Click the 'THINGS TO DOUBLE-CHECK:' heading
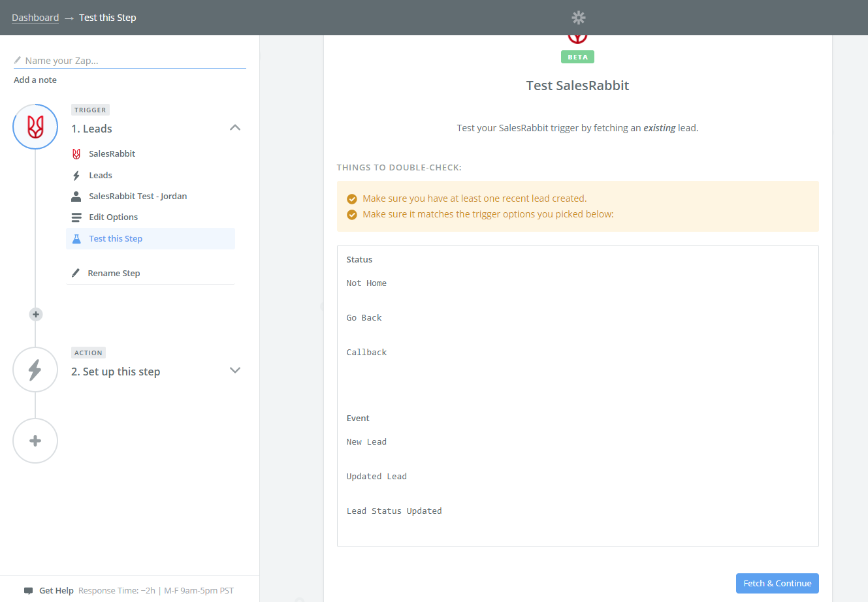Image resolution: width=868 pixels, height=602 pixels. pyautogui.click(x=399, y=168)
